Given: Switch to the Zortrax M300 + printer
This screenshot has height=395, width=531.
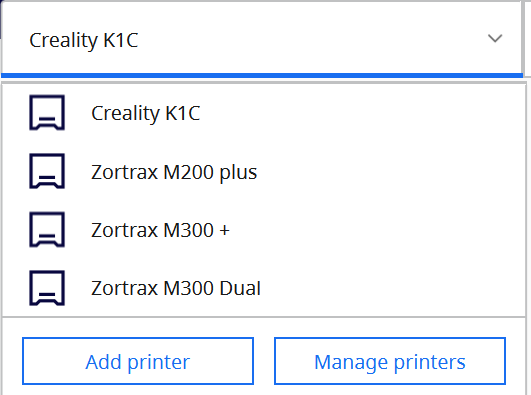Looking at the screenshot, I should 263,230.
